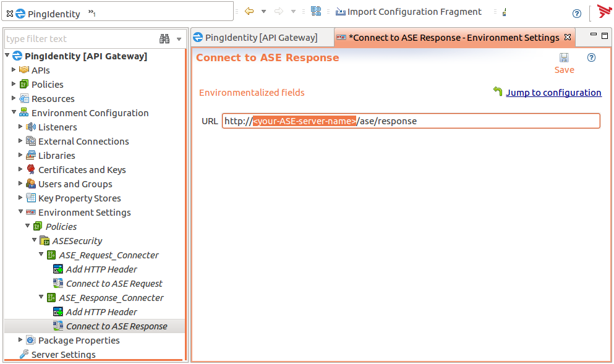This screenshot has width=614, height=364.
Task: Open the back history dropdown arrow
Action: pos(263,12)
